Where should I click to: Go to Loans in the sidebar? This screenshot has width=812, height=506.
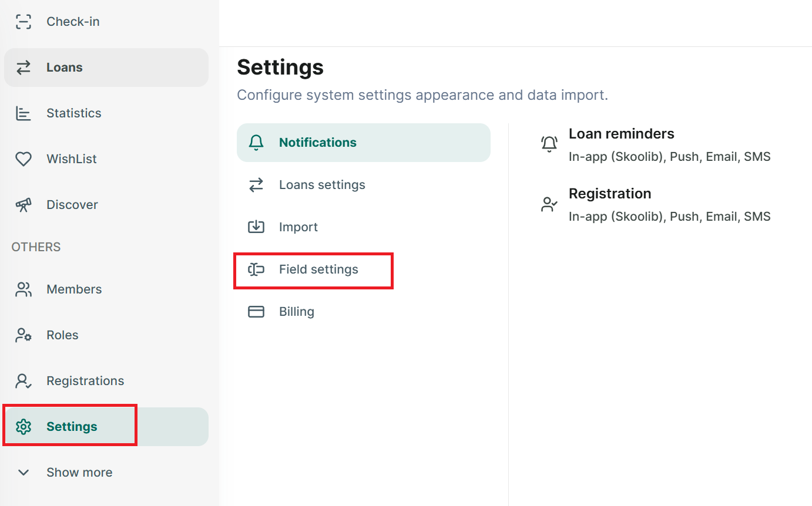(106, 68)
